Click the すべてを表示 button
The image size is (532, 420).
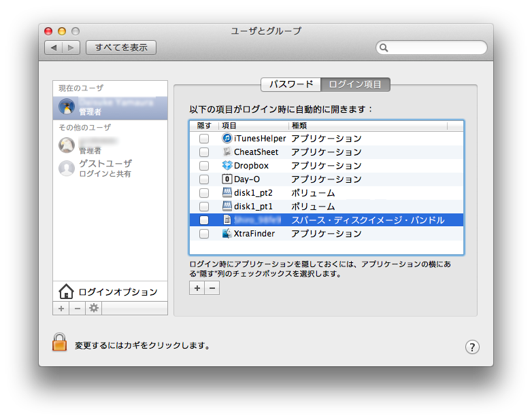pyautogui.click(x=121, y=48)
